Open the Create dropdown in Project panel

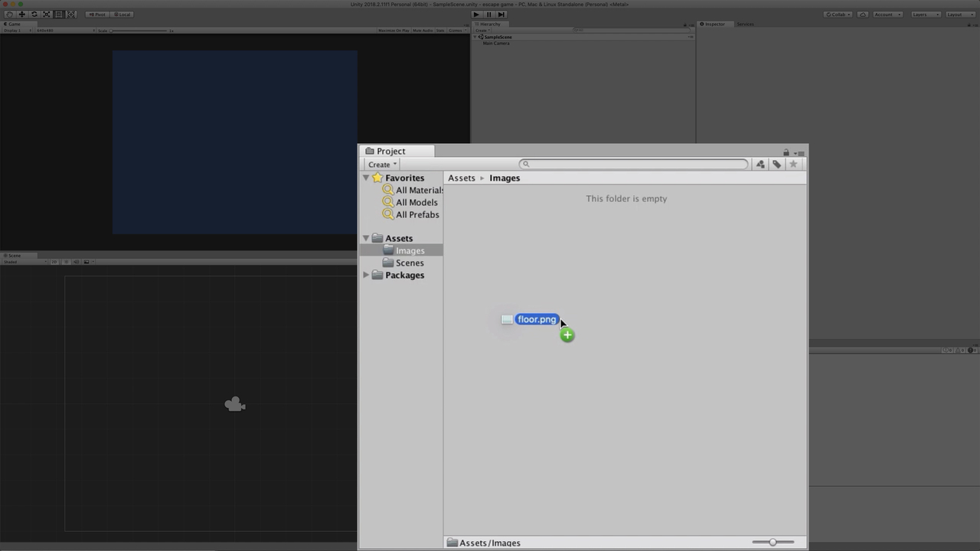[381, 165]
